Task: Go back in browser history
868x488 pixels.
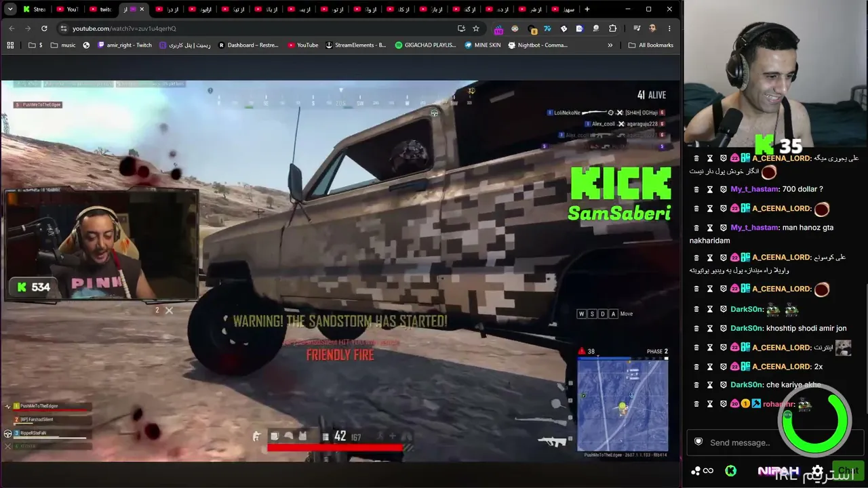Action: 12,28
